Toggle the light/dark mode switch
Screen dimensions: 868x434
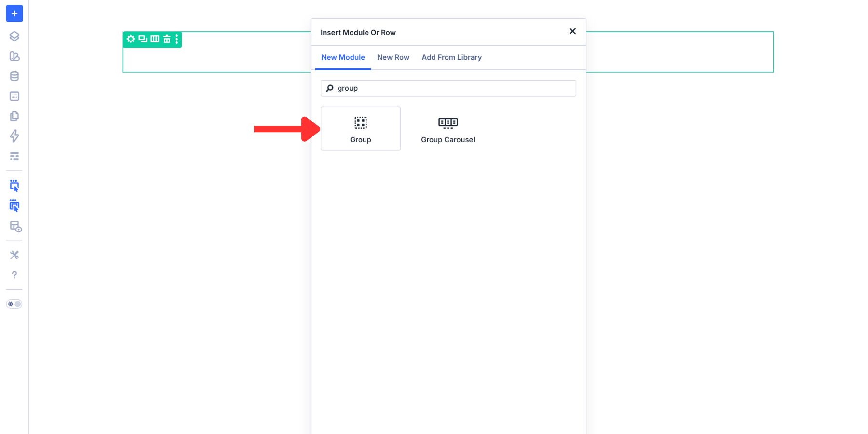pyautogui.click(x=14, y=304)
